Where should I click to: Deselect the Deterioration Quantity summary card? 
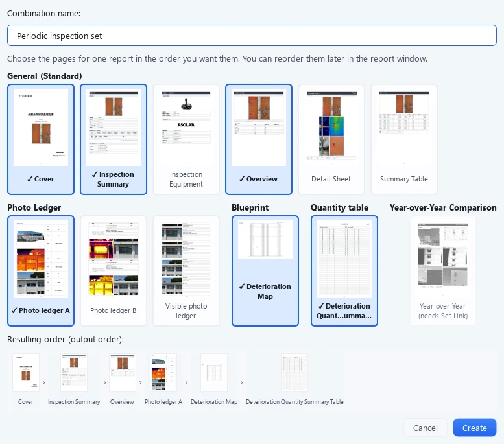pyautogui.click(x=344, y=271)
